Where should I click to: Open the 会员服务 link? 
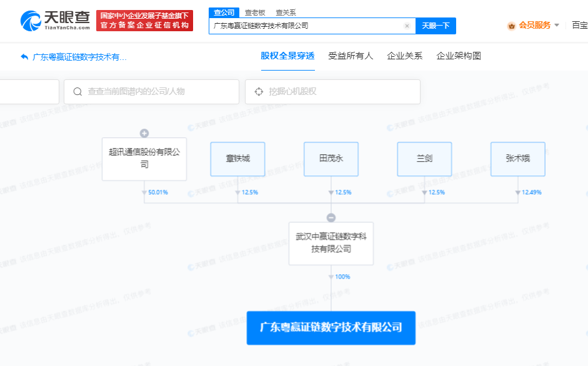[534, 25]
